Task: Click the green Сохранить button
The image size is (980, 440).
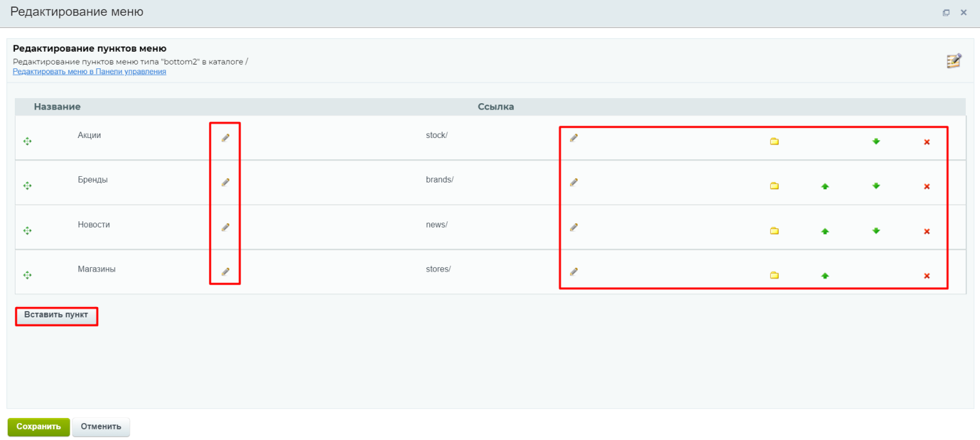Action: (x=38, y=426)
